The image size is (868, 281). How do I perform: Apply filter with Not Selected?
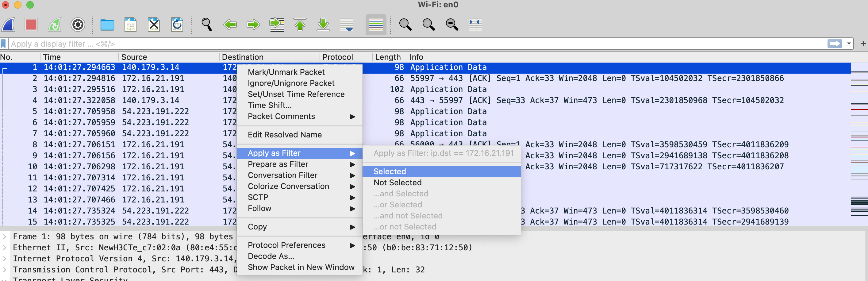click(441, 183)
